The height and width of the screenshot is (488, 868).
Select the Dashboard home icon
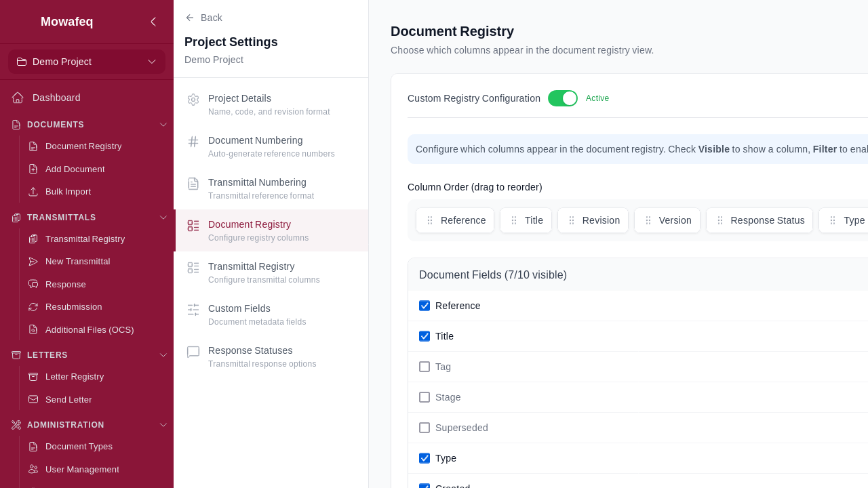pos(17,98)
